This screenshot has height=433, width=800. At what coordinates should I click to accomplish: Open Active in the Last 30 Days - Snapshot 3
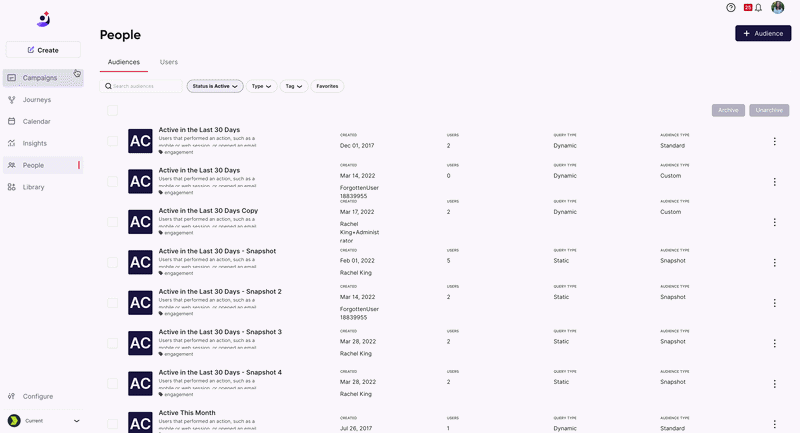pos(220,332)
